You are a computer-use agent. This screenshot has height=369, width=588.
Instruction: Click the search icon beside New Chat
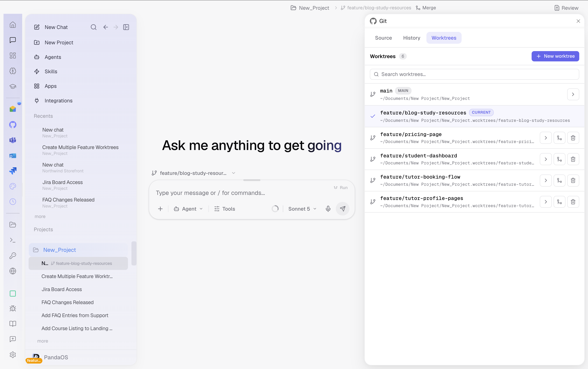pos(94,27)
